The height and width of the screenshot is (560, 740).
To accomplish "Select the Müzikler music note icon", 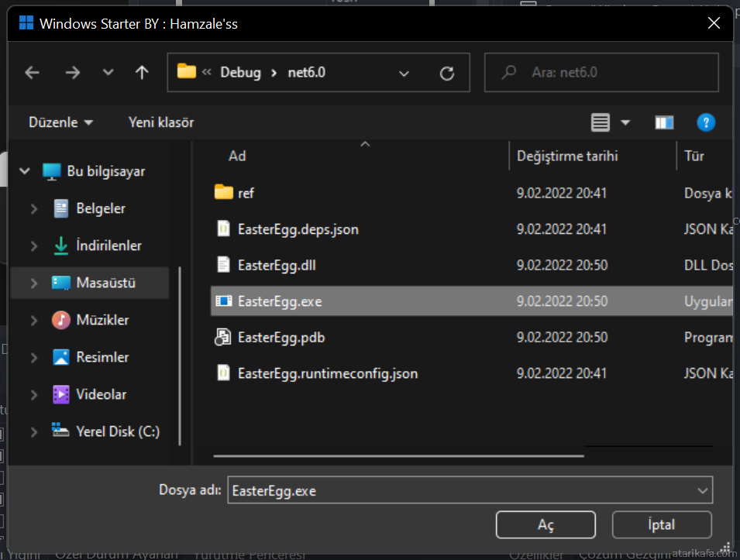I will point(61,321).
